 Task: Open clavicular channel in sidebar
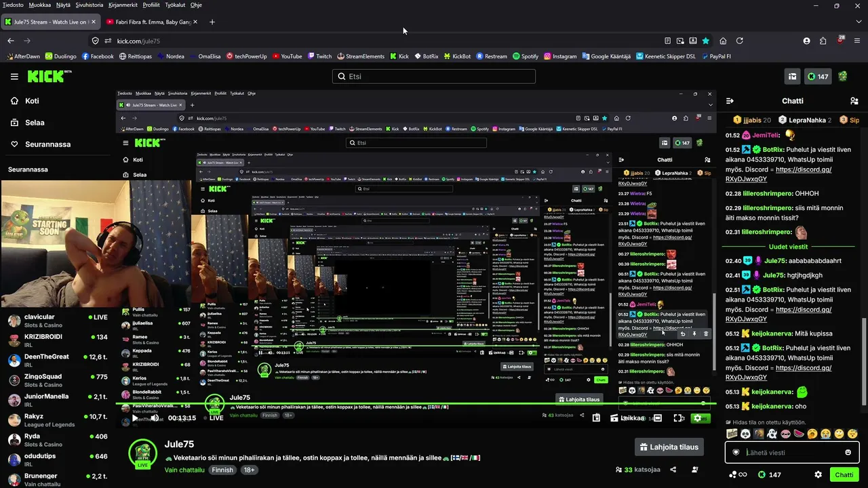(58, 321)
